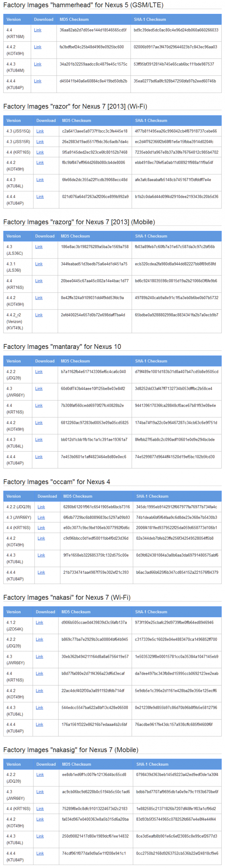This screenshot has height=868, width=225.
Task: Open the razorg 4.4 (KRT16S) download link
Action: 39,281
